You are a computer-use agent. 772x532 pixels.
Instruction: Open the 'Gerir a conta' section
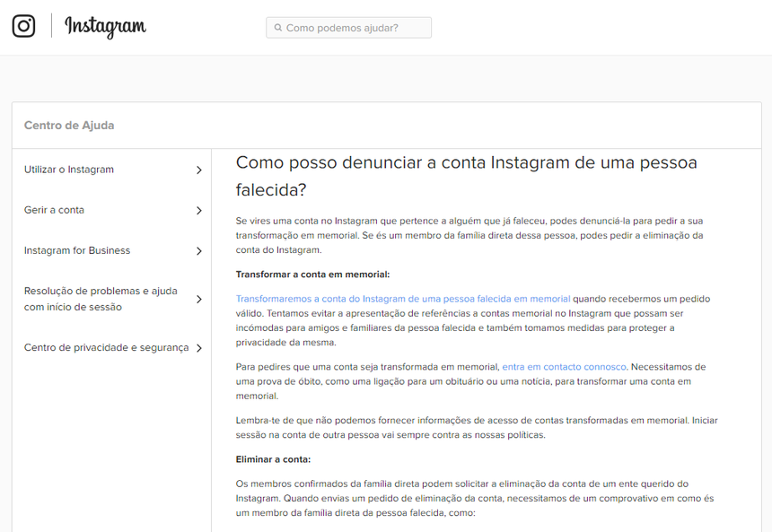[54, 210]
